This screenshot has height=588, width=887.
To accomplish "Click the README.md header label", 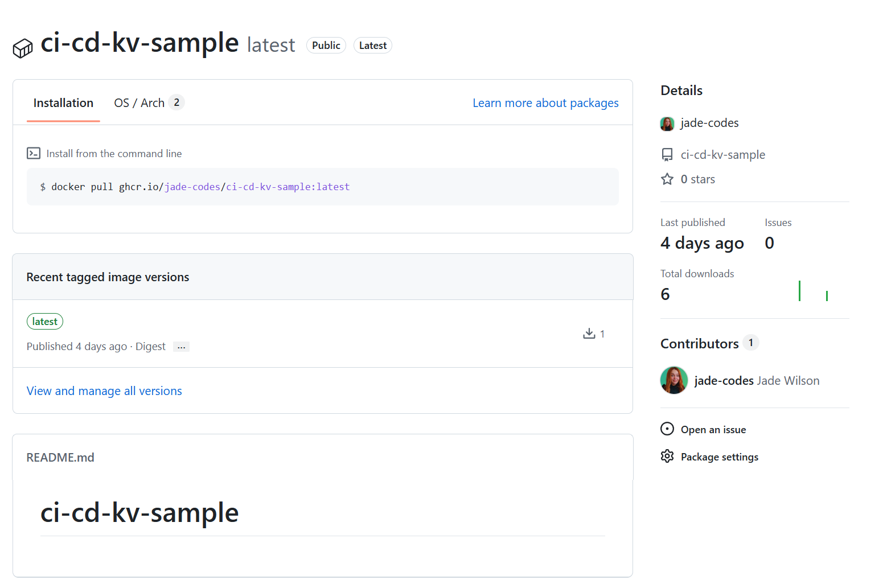I will [x=60, y=458].
